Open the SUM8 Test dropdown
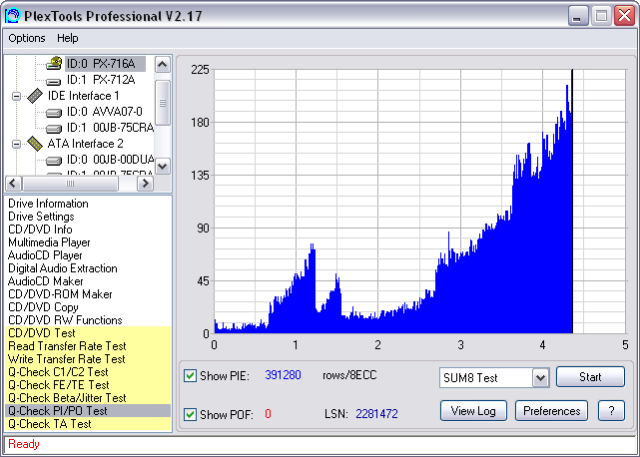The image size is (640, 457). pyautogui.click(x=540, y=377)
